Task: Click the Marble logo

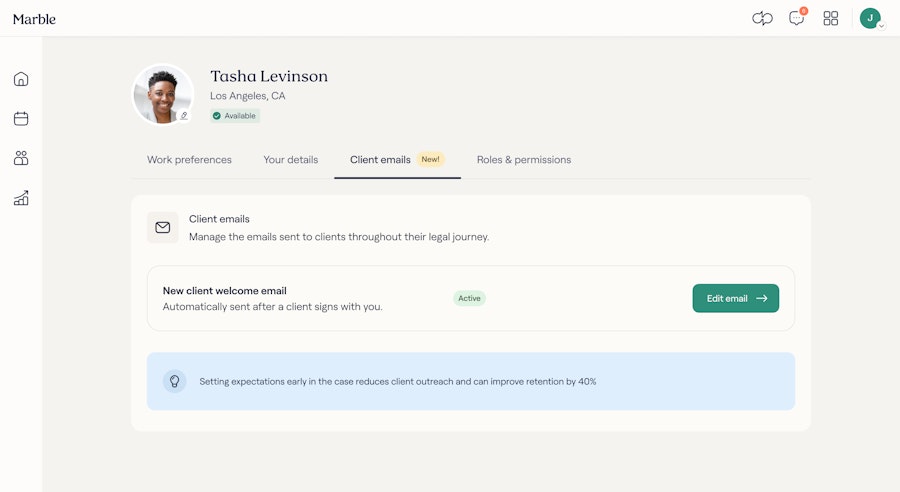Action: [x=34, y=19]
